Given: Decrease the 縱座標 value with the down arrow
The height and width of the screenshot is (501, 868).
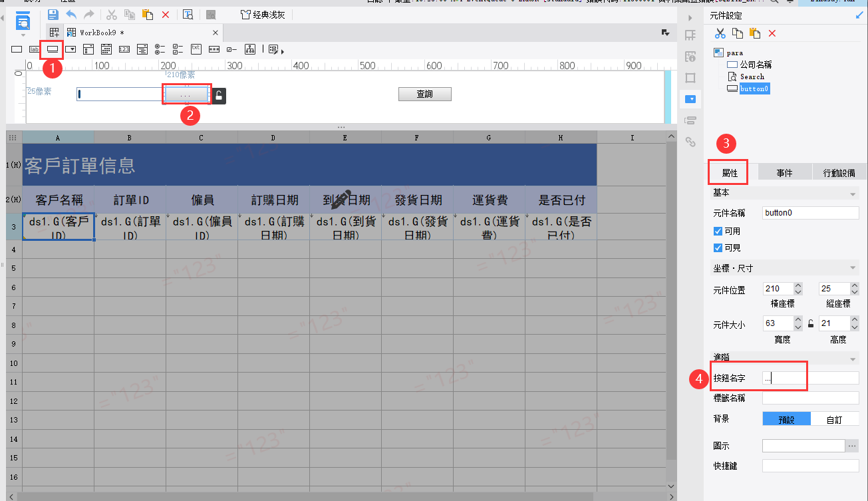Looking at the screenshot, I should [x=855, y=293].
